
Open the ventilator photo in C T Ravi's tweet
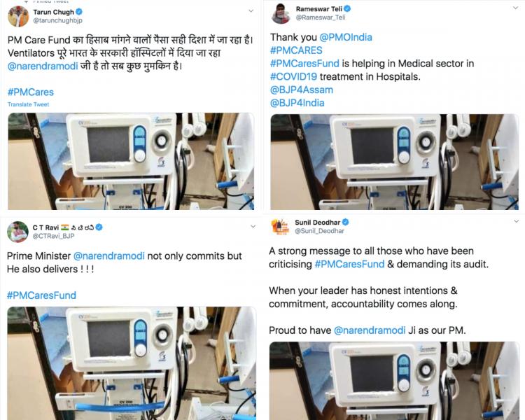pyautogui.click(x=132, y=363)
